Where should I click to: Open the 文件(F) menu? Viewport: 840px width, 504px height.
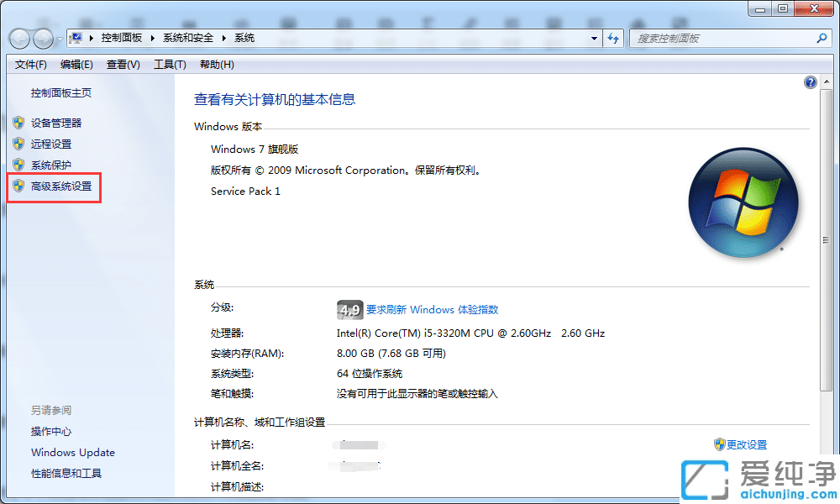pos(30,64)
